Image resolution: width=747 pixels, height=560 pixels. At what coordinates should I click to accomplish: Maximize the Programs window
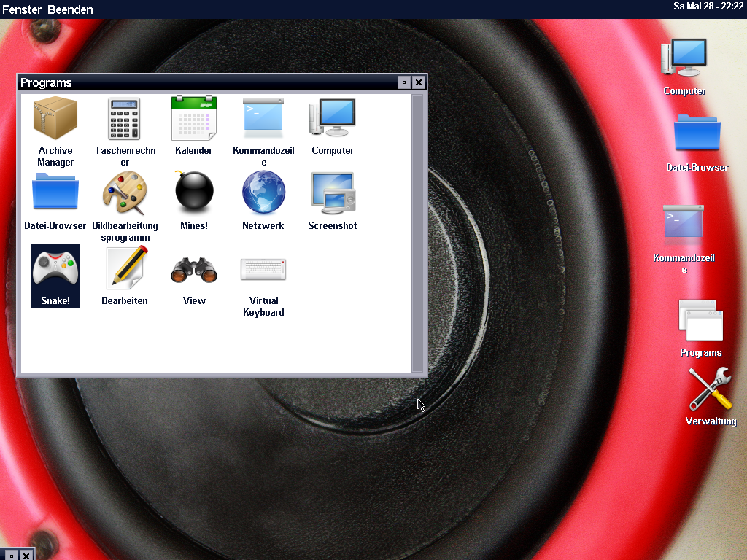pyautogui.click(x=403, y=82)
